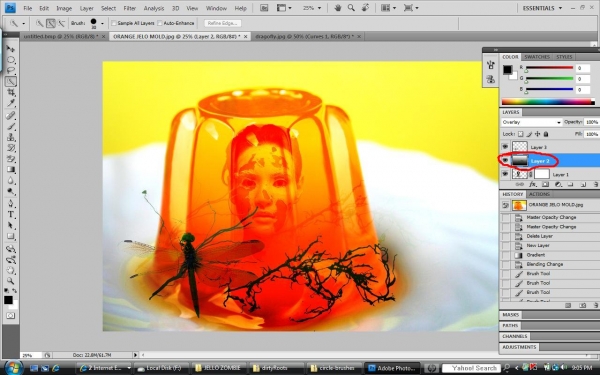600x375 pixels.
Task: Hide Layer 3 visibility eye
Action: [x=505, y=147]
